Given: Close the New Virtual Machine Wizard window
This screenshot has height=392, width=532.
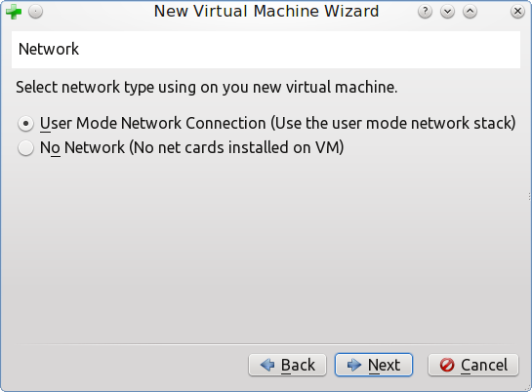Looking at the screenshot, I should click(517, 12).
